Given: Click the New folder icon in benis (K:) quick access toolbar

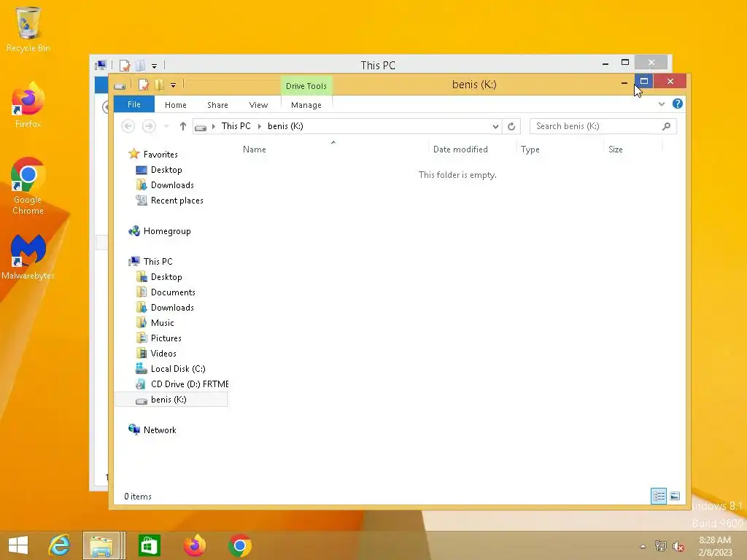Looking at the screenshot, I should pos(158,85).
